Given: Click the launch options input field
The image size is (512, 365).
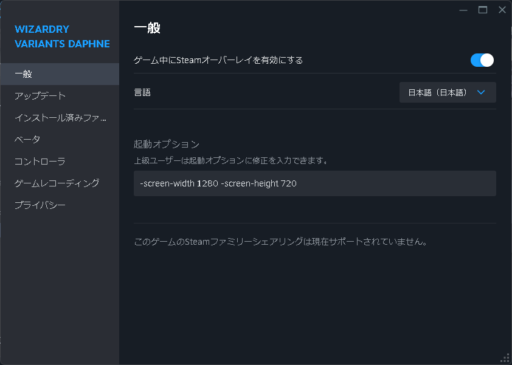Looking at the screenshot, I should click(x=315, y=183).
